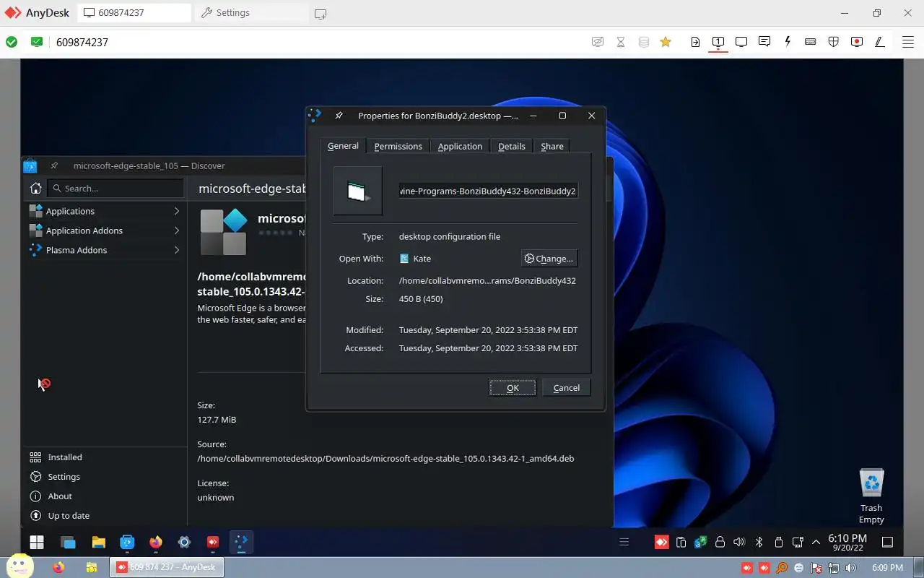Toggle pin on the Discover window title bar
Image resolution: width=924 pixels, height=578 pixels.
click(x=53, y=165)
